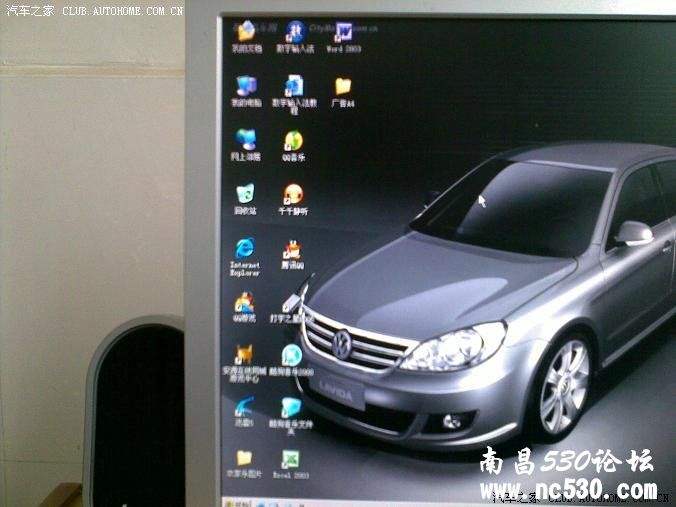Image resolution: width=676 pixels, height=507 pixels.
Task: Open Network Neighborhood (网上邻居) icon
Action: click(245, 140)
